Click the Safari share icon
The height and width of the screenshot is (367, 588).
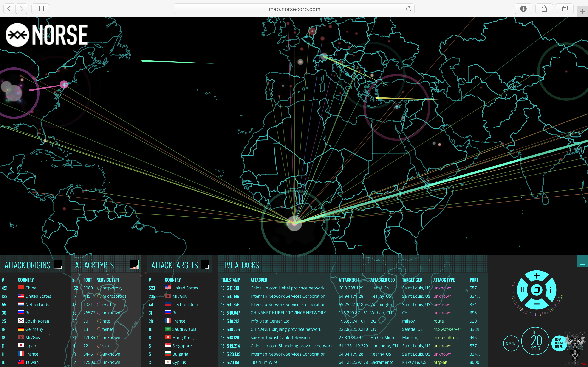(x=544, y=9)
